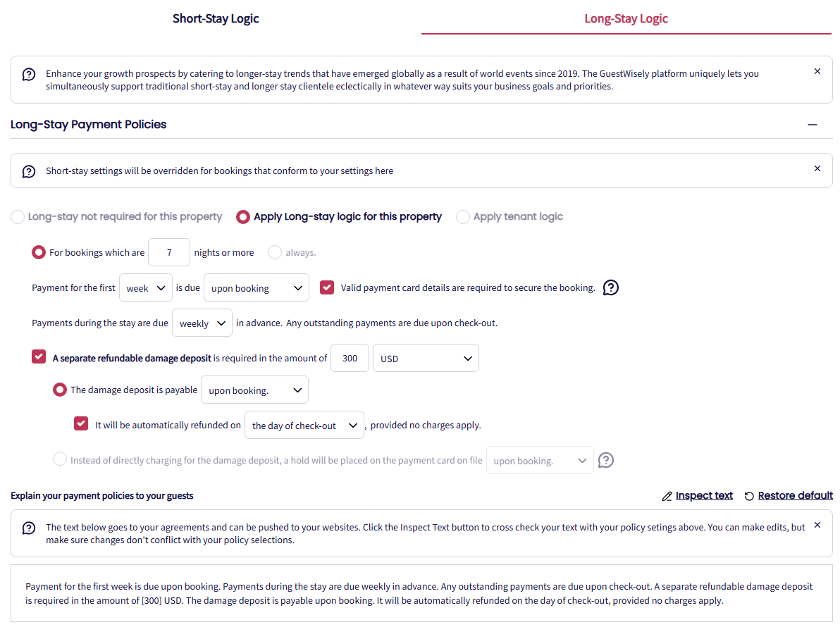Viewport: 840px width, 627px height.
Task: Click the pencil icon beside Inspect text
Action: (667, 496)
